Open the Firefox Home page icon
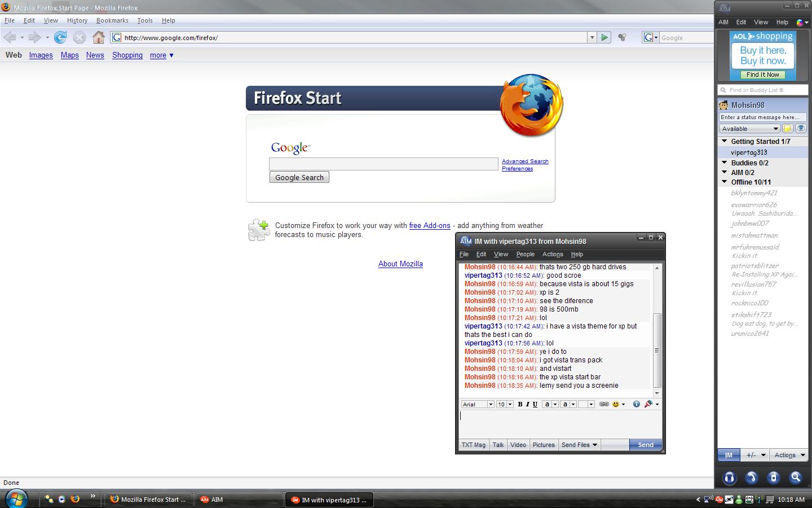 [x=99, y=37]
